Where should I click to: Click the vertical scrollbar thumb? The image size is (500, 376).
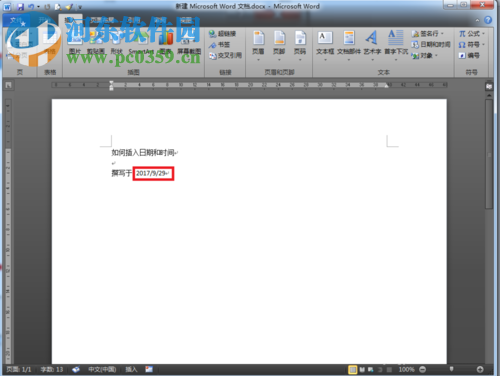point(489,154)
